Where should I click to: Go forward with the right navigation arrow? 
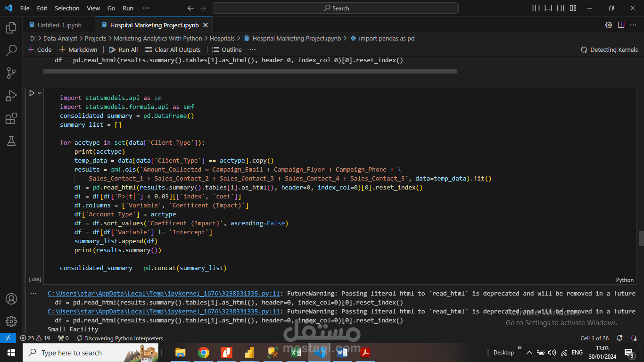(203, 8)
